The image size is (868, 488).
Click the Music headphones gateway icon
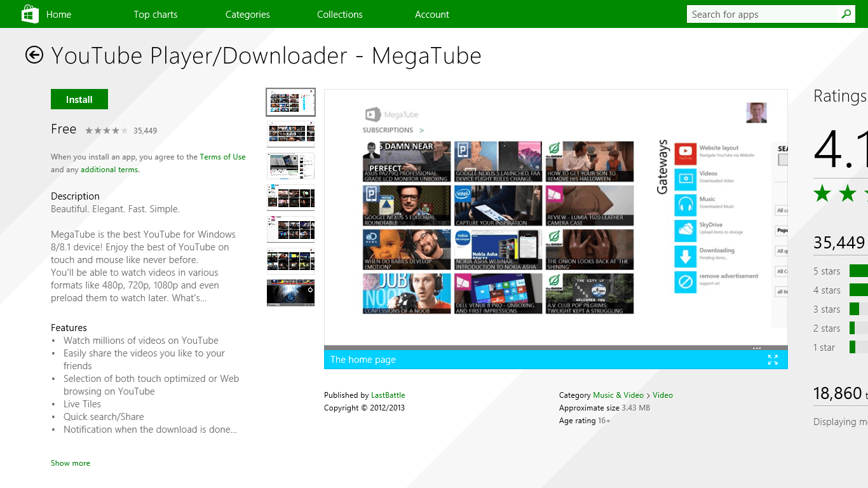coord(686,205)
